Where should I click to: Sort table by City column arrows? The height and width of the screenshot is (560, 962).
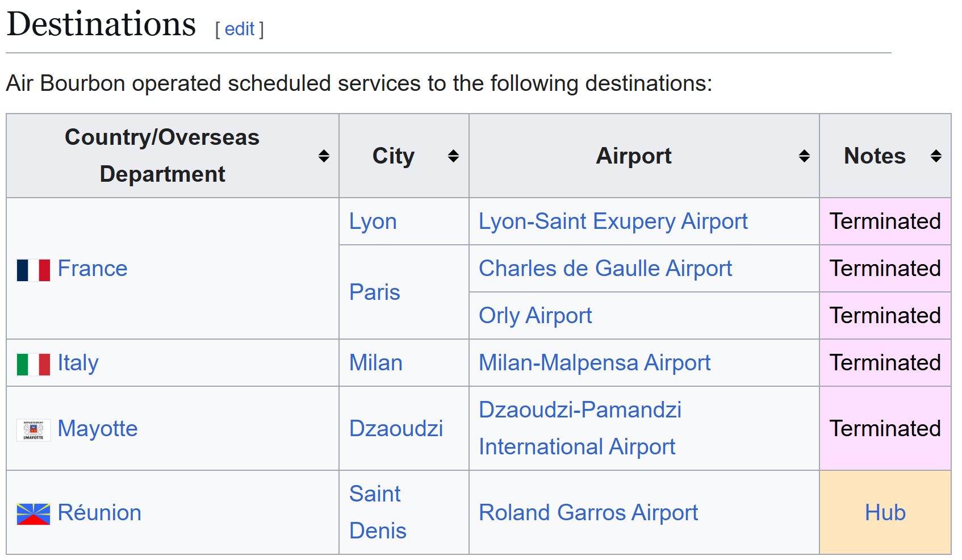[453, 156]
